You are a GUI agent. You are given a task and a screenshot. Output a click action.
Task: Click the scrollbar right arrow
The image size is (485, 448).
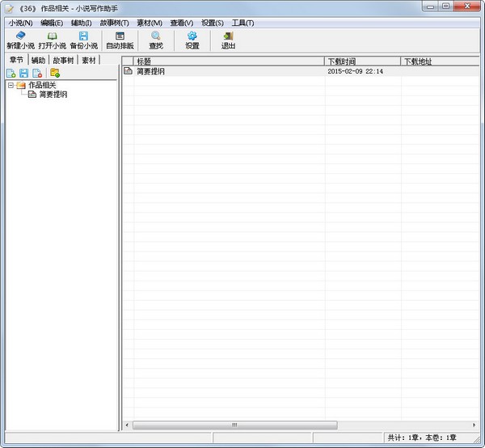[x=474, y=425]
